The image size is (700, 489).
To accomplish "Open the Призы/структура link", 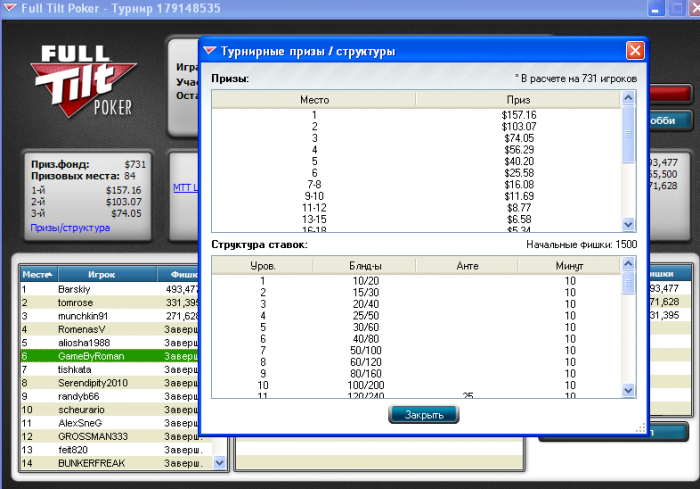I will tap(70, 227).
